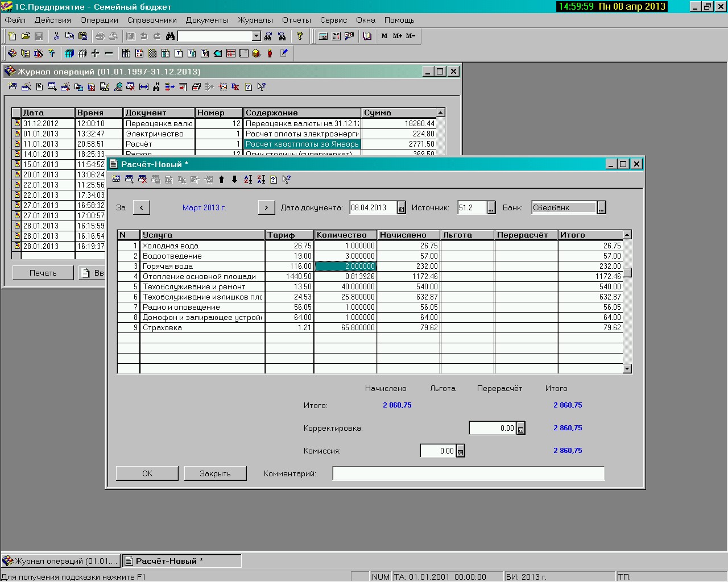The image size is (728, 582).
Task: Click quantity cell 2.000000 for Горячая вода
Action: 346,267
